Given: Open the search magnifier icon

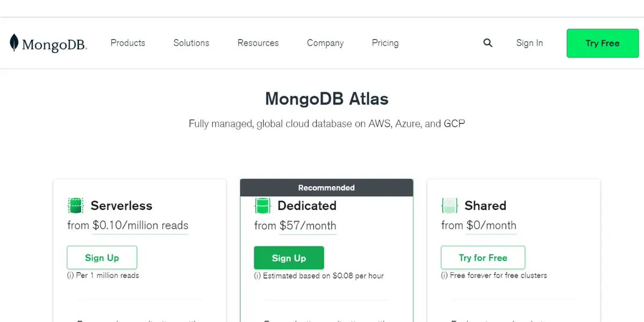Looking at the screenshot, I should click(x=488, y=43).
